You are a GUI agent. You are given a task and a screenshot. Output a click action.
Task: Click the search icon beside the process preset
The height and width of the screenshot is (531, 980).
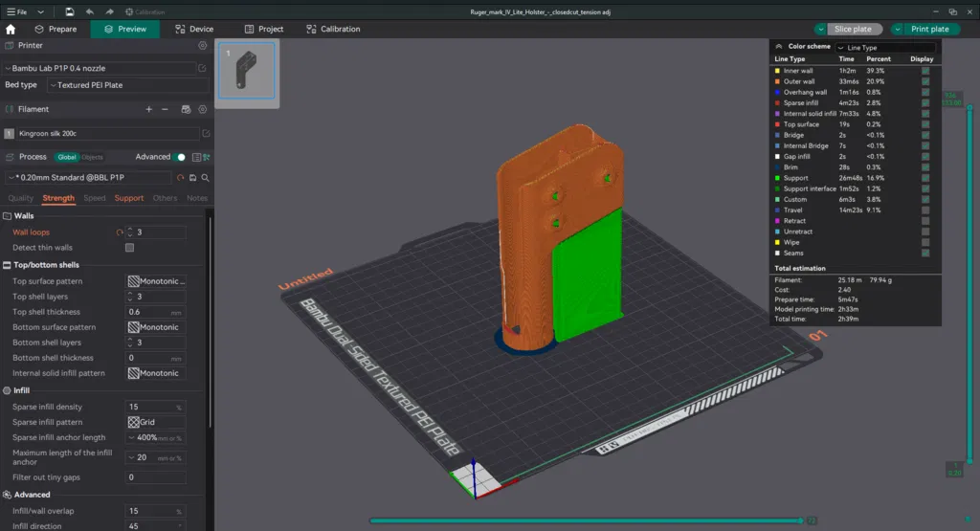click(x=205, y=178)
